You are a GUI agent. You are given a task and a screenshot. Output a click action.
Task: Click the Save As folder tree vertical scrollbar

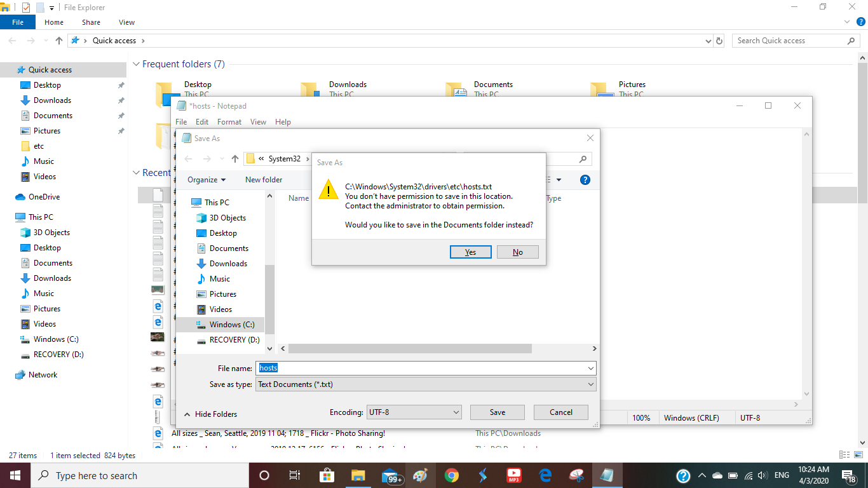pos(269,299)
